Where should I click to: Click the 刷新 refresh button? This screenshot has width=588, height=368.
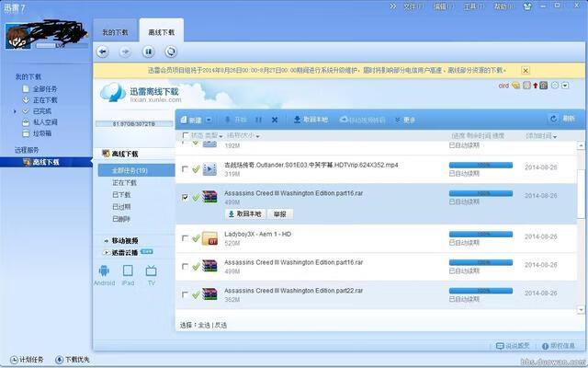562,119
